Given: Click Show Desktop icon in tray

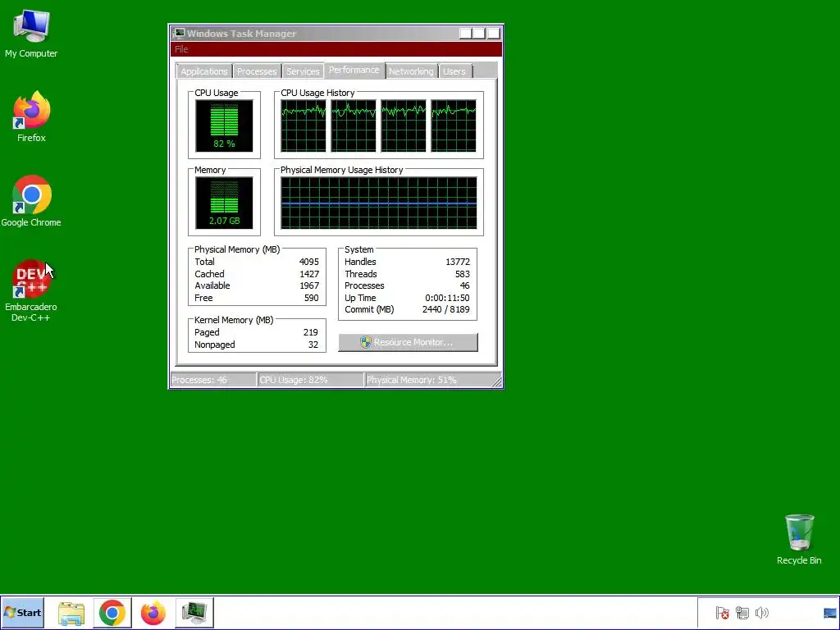Looking at the screenshot, I should coord(830,613).
